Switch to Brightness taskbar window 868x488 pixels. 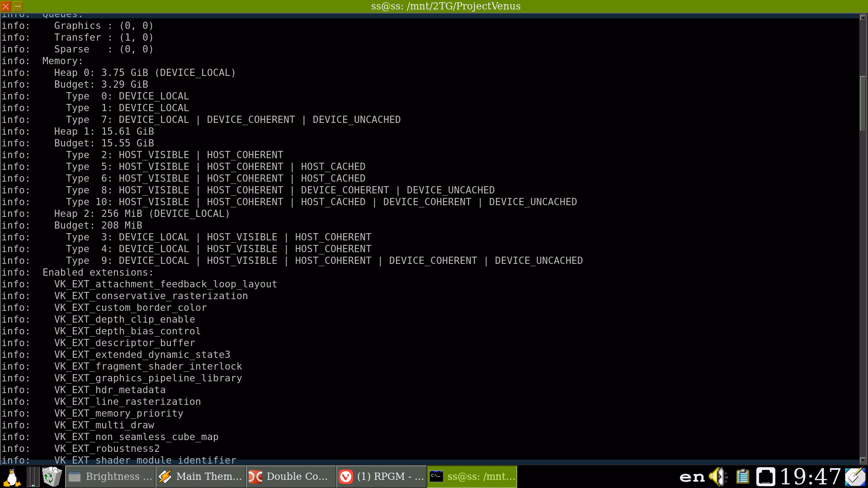click(111, 477)
